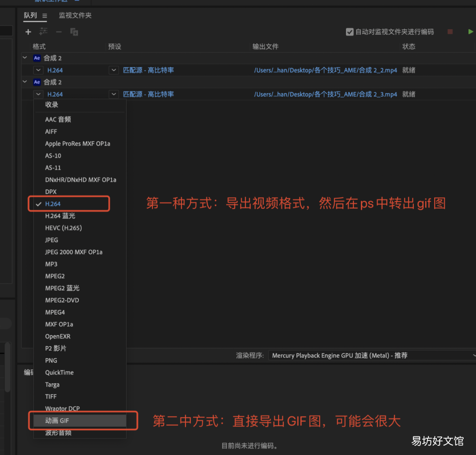Click the Duplicate icon in queue toolbar
The width and height of the screenshot is (476, 455).
point(74,32)
